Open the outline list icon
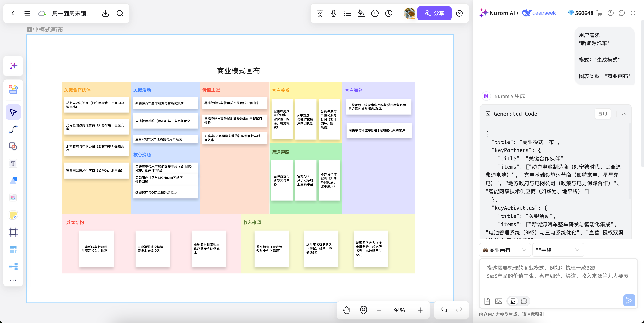644x323 pixels. coord(347,13)
